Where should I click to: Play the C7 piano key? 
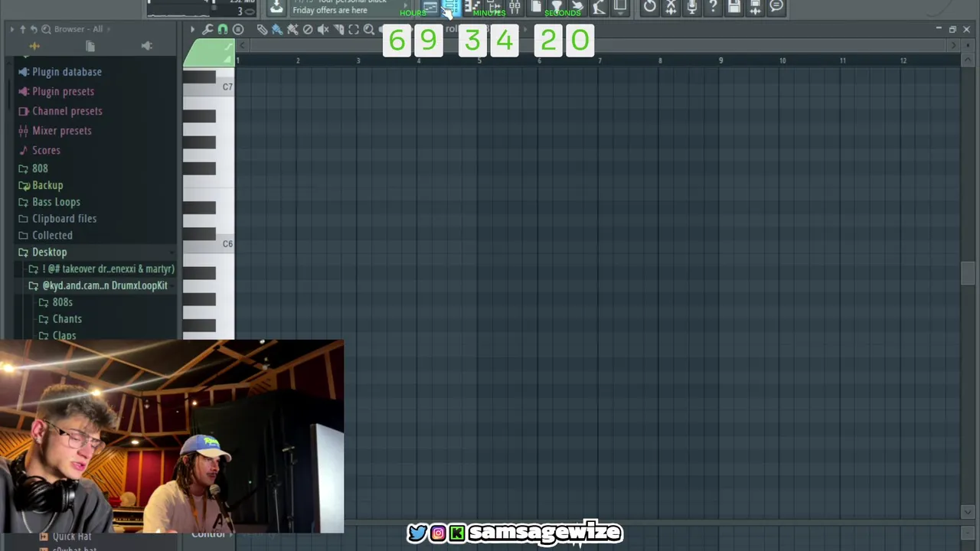(x=209, y=88)
